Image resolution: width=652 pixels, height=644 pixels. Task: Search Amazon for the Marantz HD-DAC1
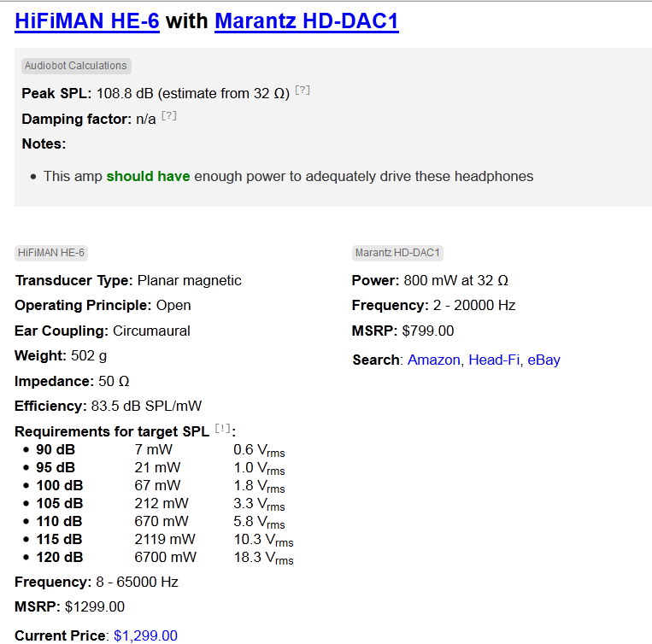pos(434,360)
